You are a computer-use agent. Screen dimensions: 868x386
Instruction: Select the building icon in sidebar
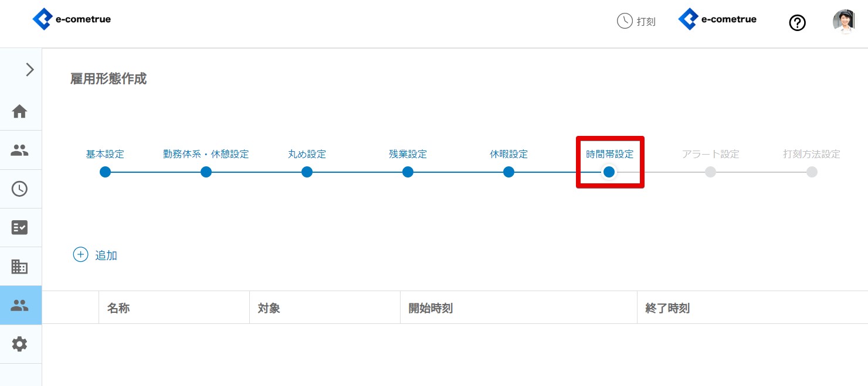coord(20,267)
